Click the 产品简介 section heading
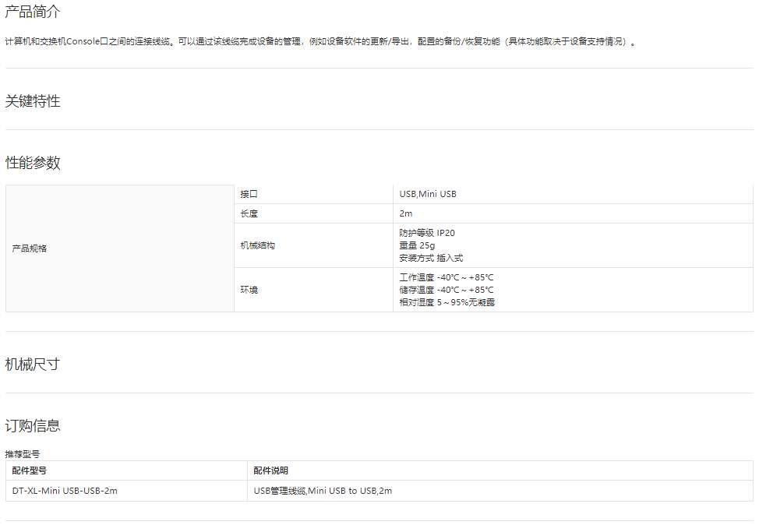The image size is (759, 532). click(x=32, y=12)
